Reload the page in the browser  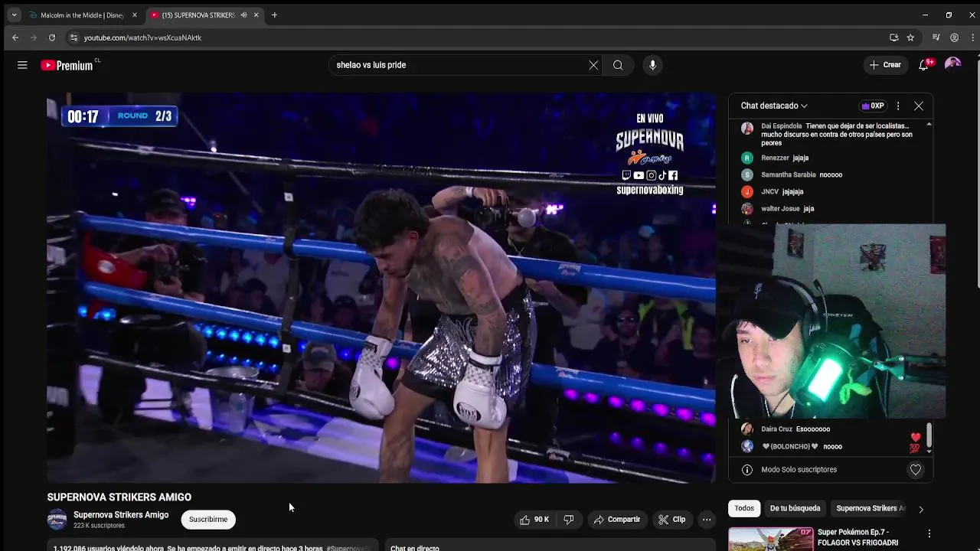pyautogui.click(x=51, y=37)
